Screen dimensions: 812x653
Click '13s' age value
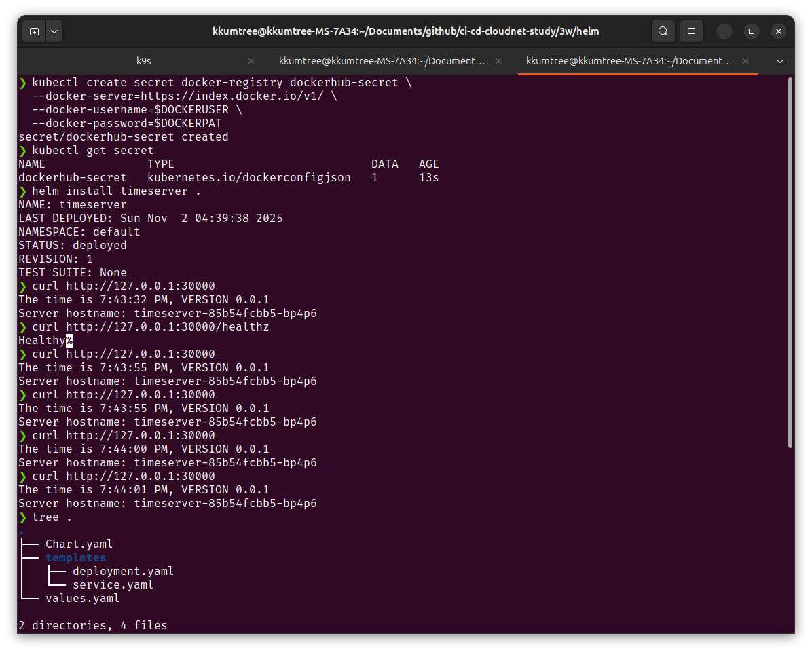429,178
